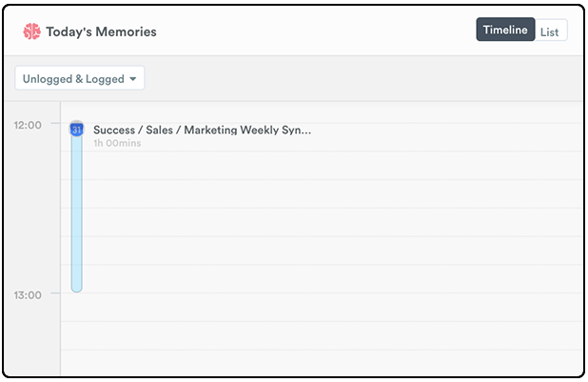Click the bottom-most empty timeline row
This screenshot has width=588, height=382.
pos(322,362)
